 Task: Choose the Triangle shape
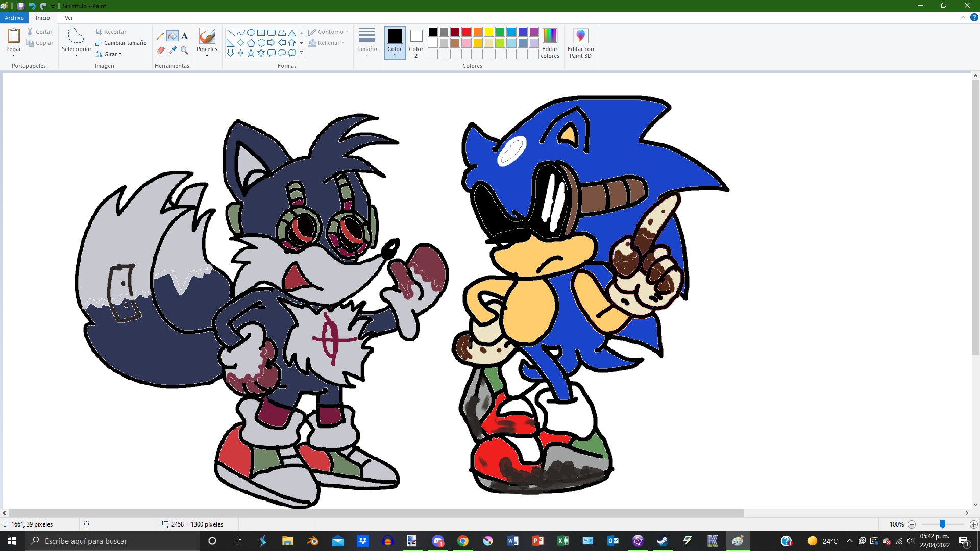click(x=292, y=33)
